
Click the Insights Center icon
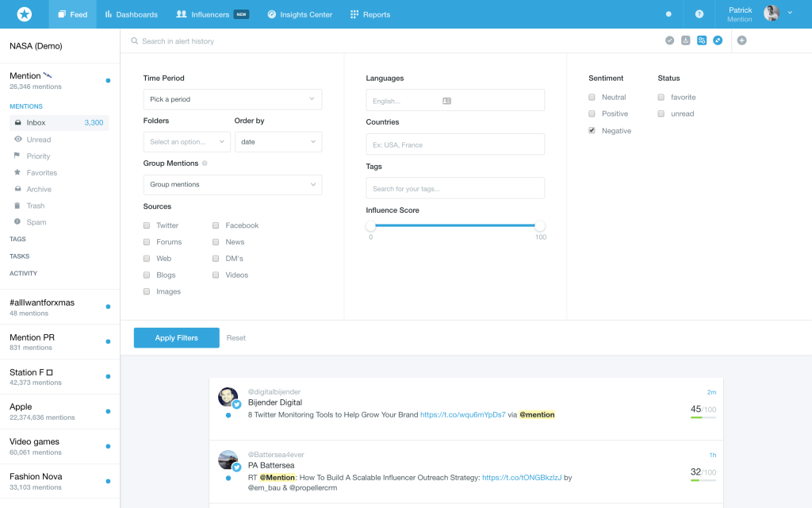click(272, 14)
